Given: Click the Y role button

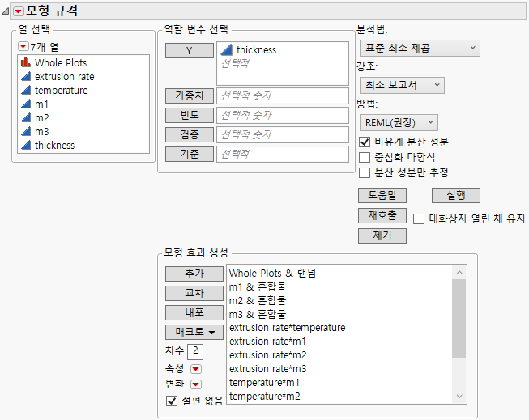Looking at the screenshot, I should [x=190, y=50].
